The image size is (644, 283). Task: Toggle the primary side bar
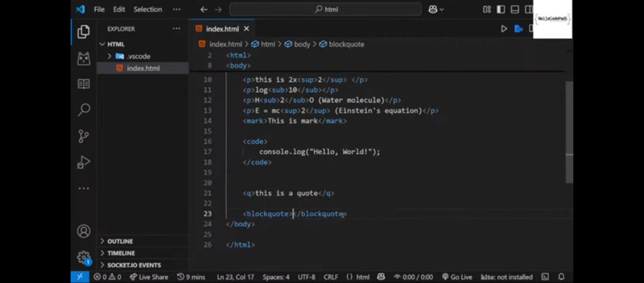point(501,9)
